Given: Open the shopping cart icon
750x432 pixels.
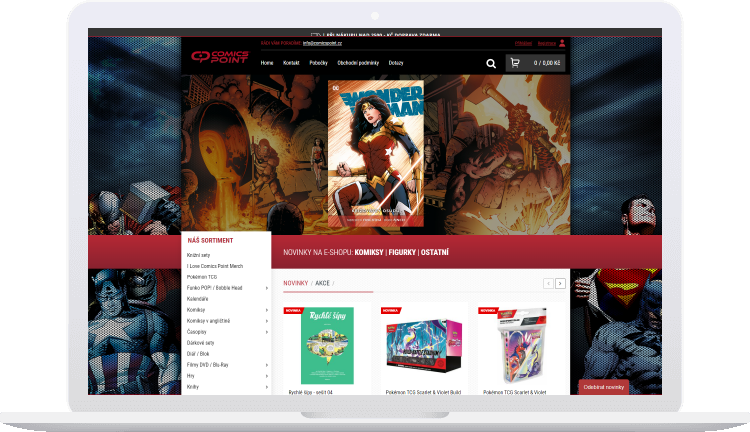Looking at the screenshot, I should (515, 63).
